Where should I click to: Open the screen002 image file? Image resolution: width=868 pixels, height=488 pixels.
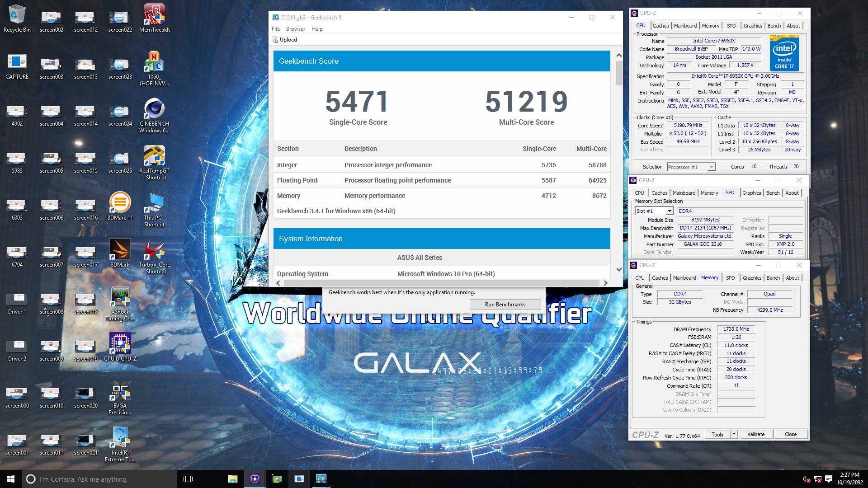51,22
